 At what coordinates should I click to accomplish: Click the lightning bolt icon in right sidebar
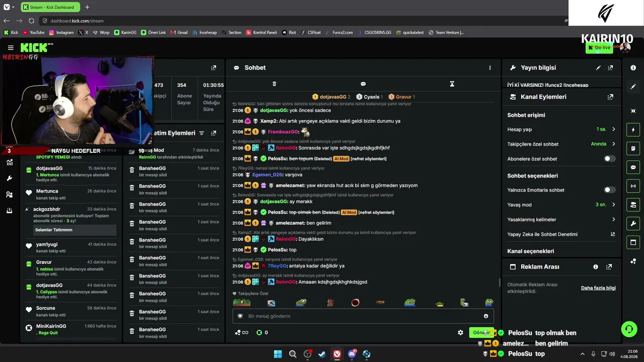click(x=633, y=130)
